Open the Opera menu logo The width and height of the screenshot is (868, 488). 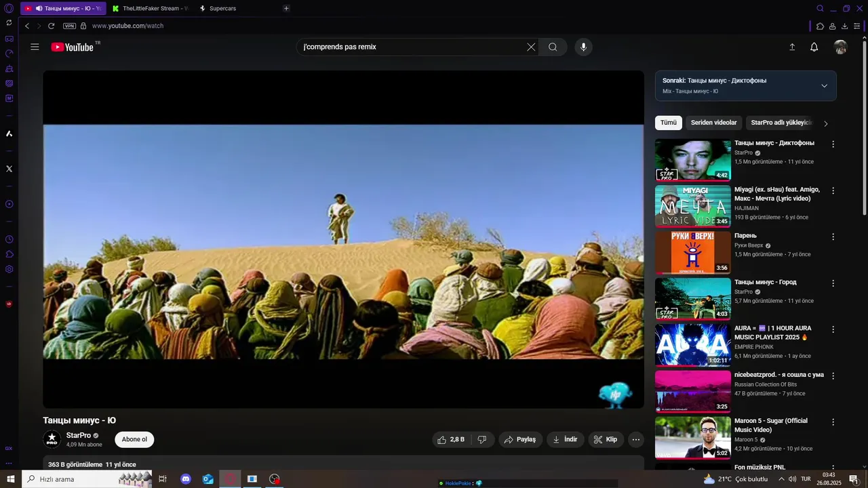pos(9,8)
